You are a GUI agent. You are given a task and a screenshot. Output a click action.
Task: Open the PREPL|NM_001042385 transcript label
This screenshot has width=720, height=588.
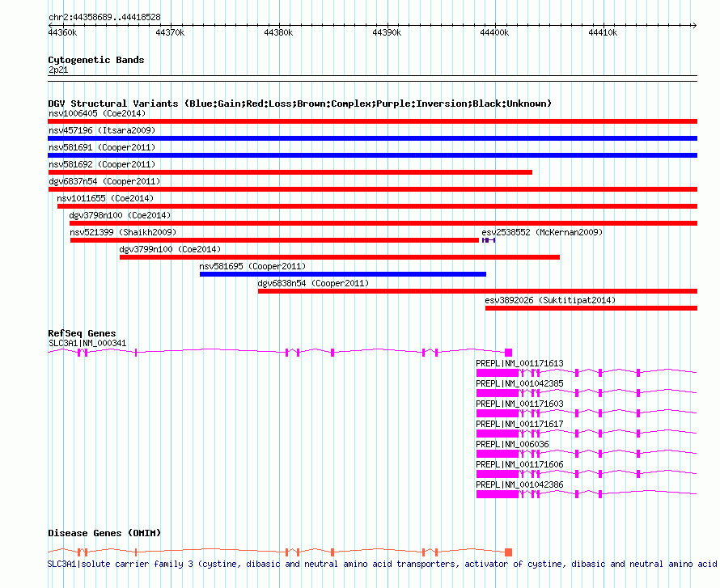519,383
